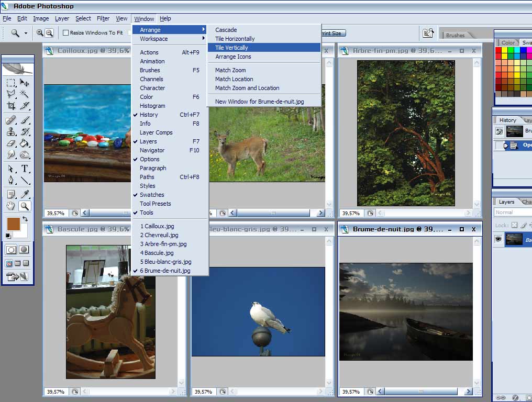Select the Type tool
Screen dimensions: 532x402
pos(25,169)
